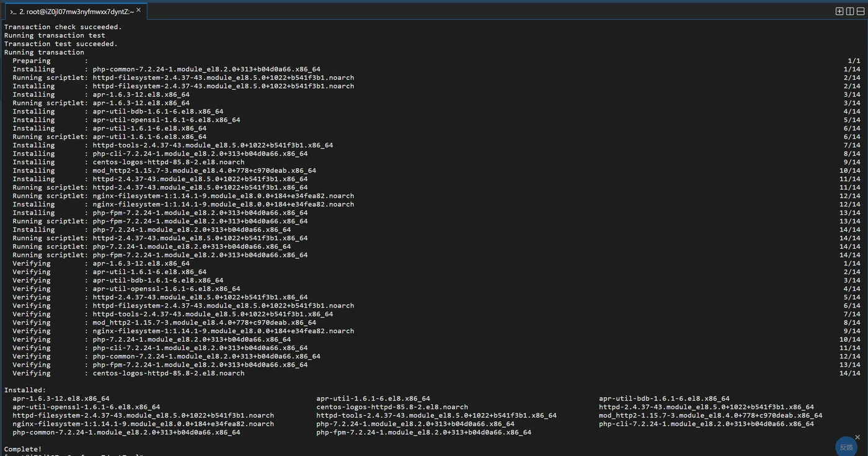Click the 'Installed:' heading
The height and width of the screenshot is (456, 868).
[25, 390]
